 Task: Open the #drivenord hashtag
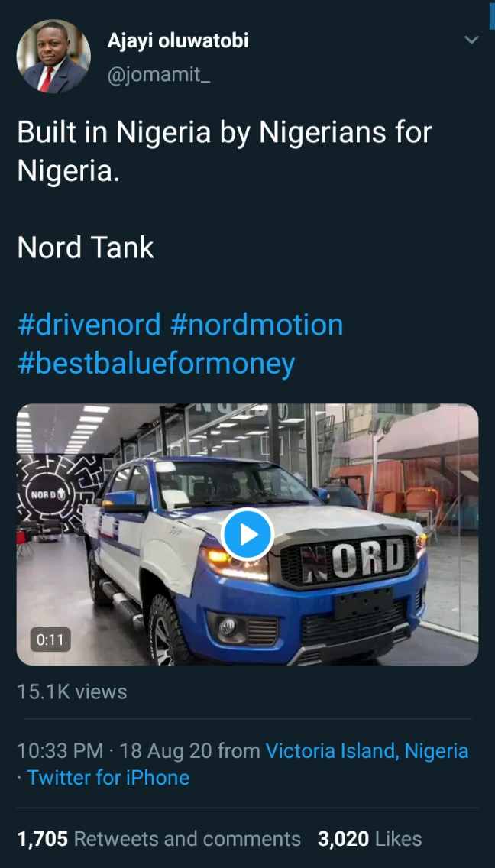pyautogui.click(x=89, y=325)
